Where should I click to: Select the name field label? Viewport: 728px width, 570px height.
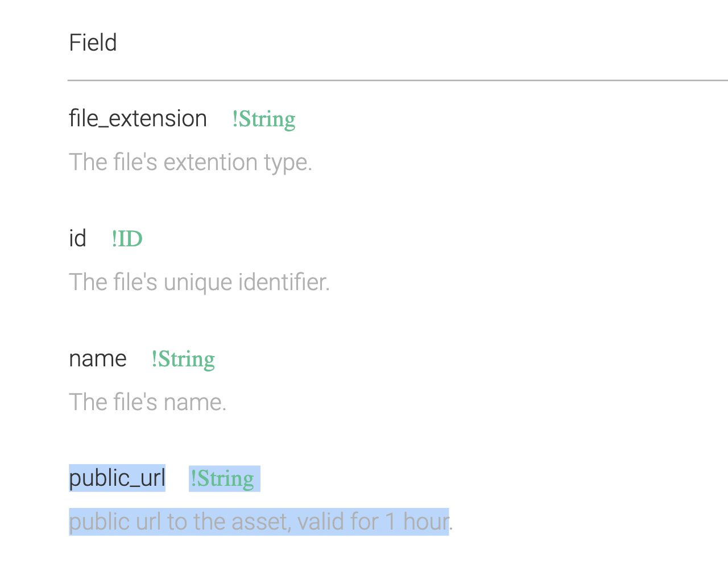97,358
